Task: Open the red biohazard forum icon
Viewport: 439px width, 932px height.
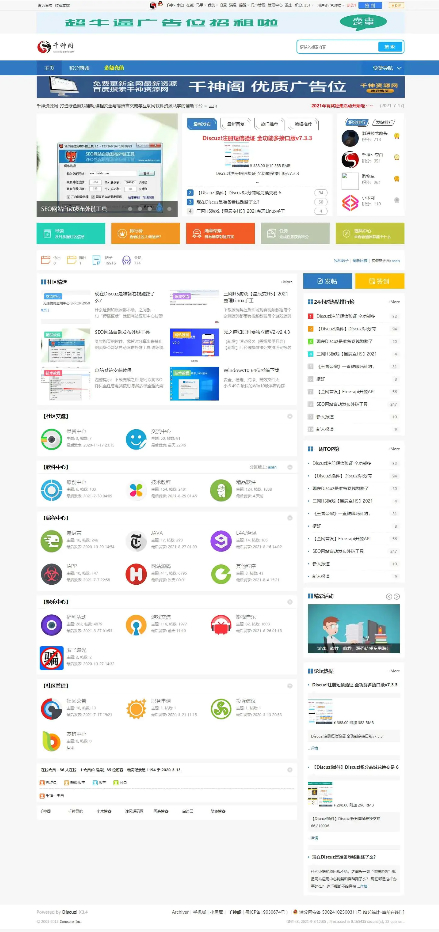Action: [52, 574]
